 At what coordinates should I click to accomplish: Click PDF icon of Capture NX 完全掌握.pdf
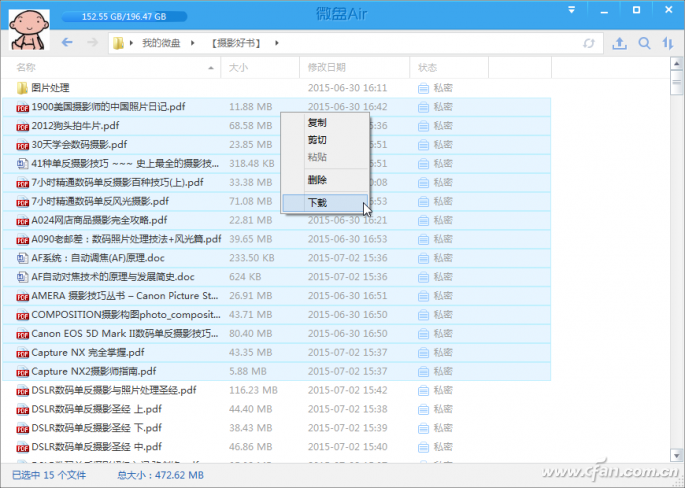[x=22, y=353]
